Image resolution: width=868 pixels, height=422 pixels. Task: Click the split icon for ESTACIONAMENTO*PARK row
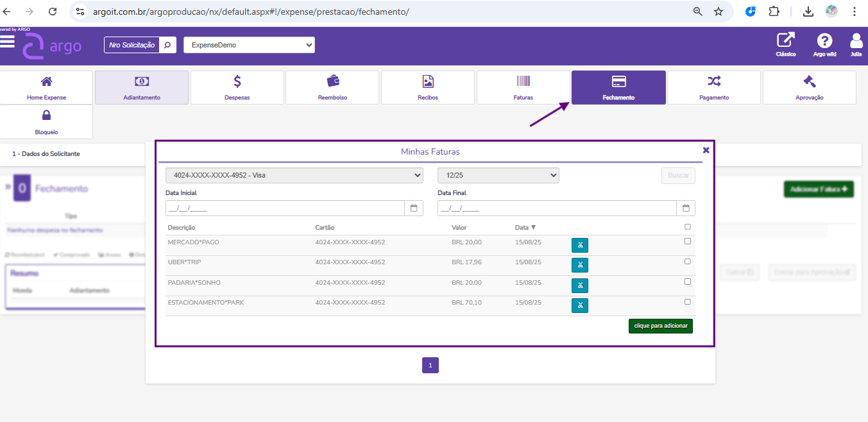579,305
